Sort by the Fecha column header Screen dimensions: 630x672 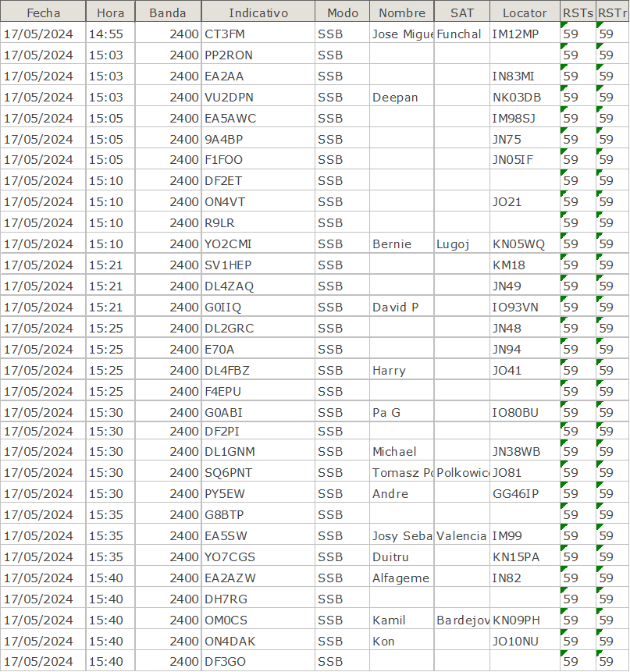pos(43,12)
